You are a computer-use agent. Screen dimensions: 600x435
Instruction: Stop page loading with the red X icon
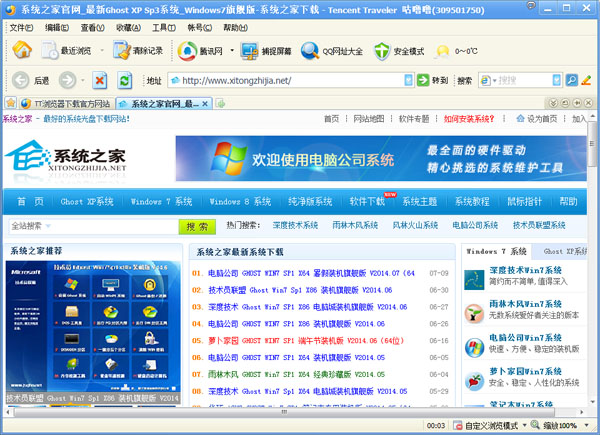pos(100,80)
